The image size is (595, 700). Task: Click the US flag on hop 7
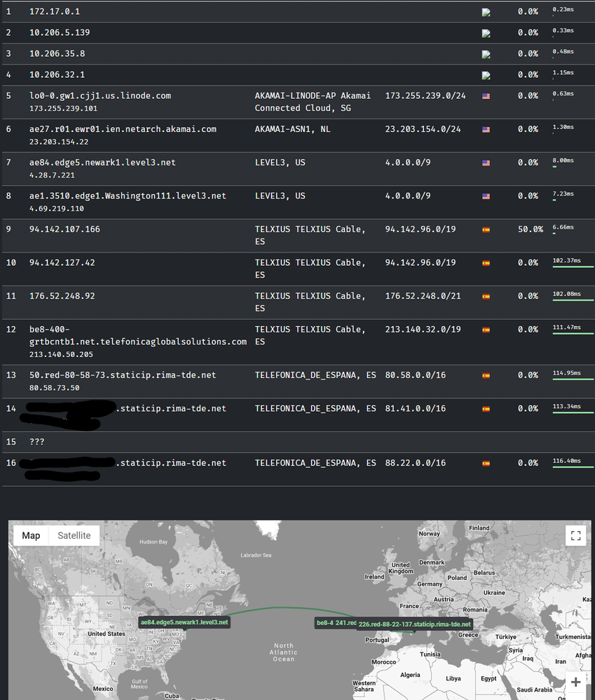tap(486, 163)
